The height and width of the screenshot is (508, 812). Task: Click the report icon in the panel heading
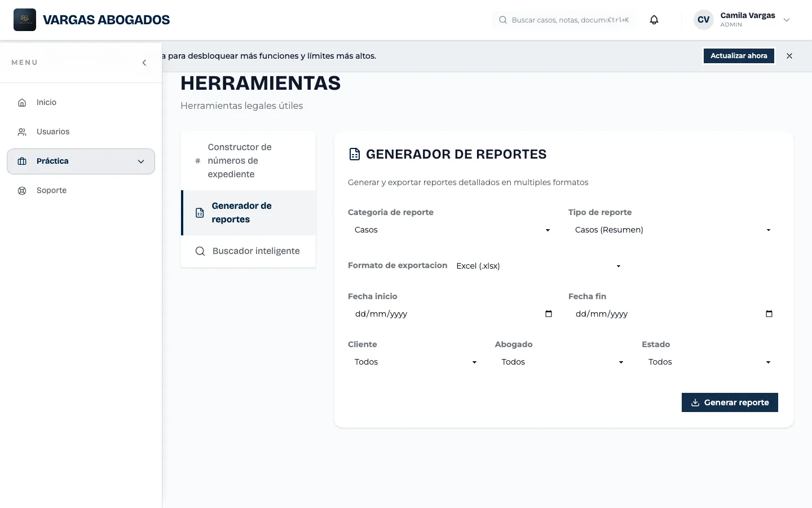click(355, 154)
